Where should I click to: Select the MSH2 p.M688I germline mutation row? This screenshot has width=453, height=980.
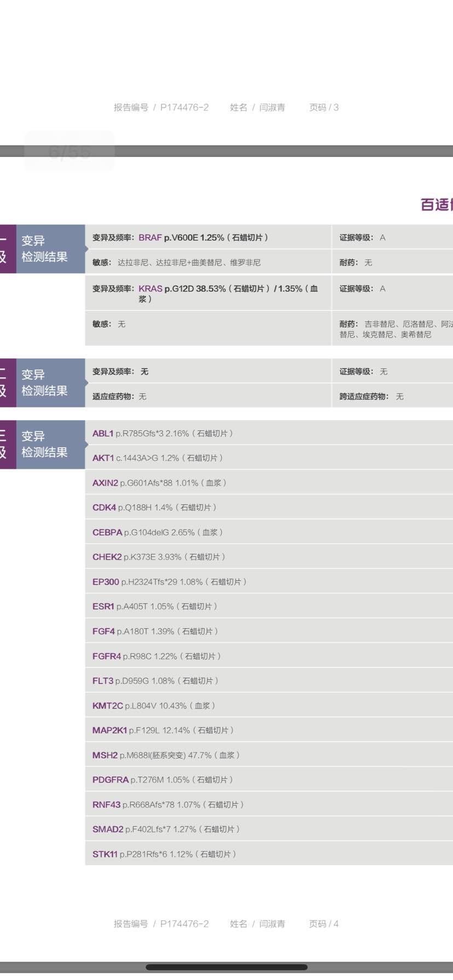point(166,755)
